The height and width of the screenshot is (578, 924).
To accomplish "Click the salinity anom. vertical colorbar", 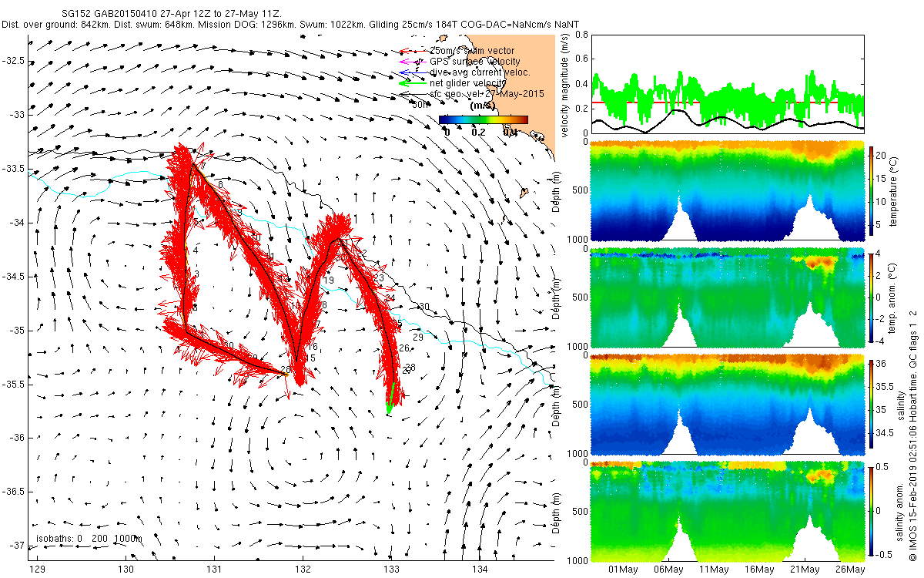I will pos(872,511).
